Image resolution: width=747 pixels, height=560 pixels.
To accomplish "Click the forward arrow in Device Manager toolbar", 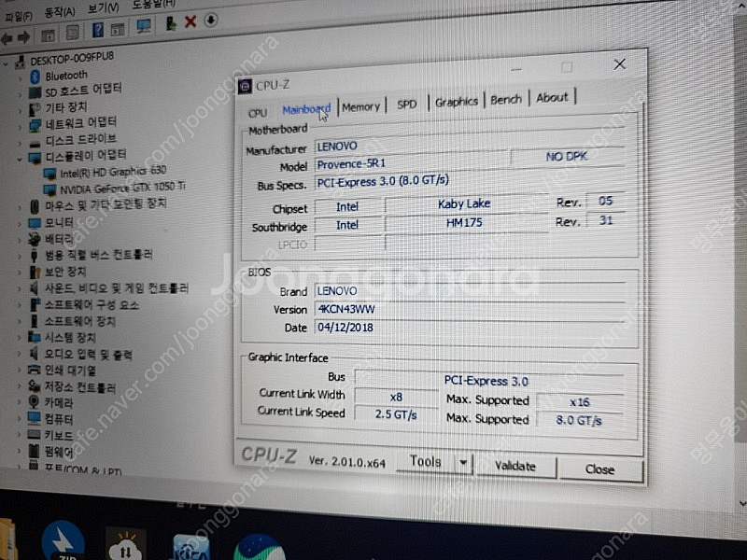I will pyautogui.click(x=23, y=37).
